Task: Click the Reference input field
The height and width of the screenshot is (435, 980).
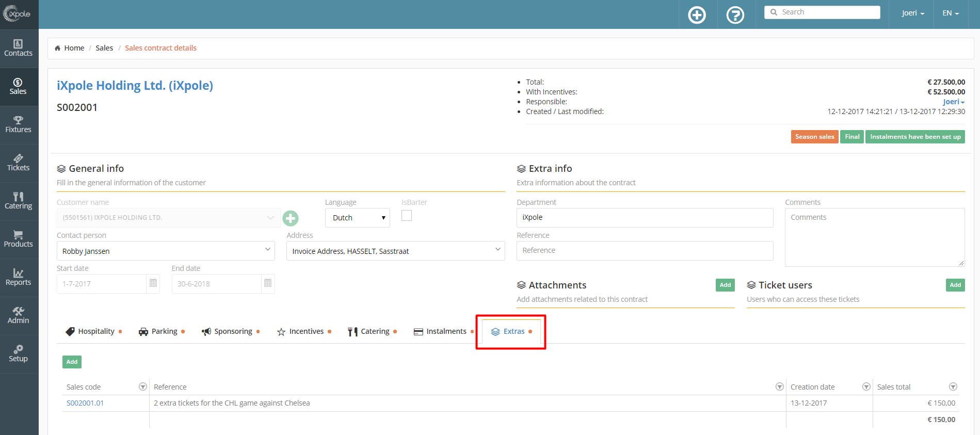Action: pos(645,250)
